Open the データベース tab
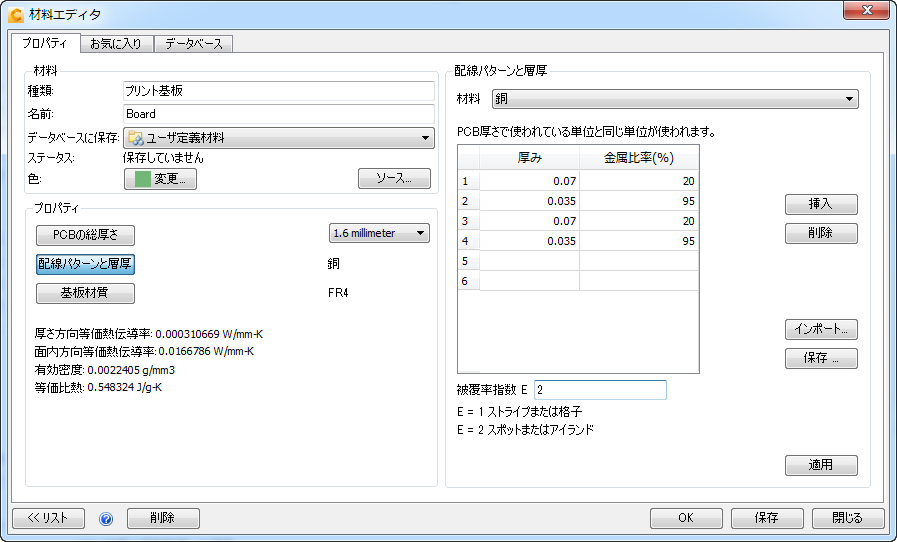The width and height of the screenshot is (897, 542). click(193, 43)
